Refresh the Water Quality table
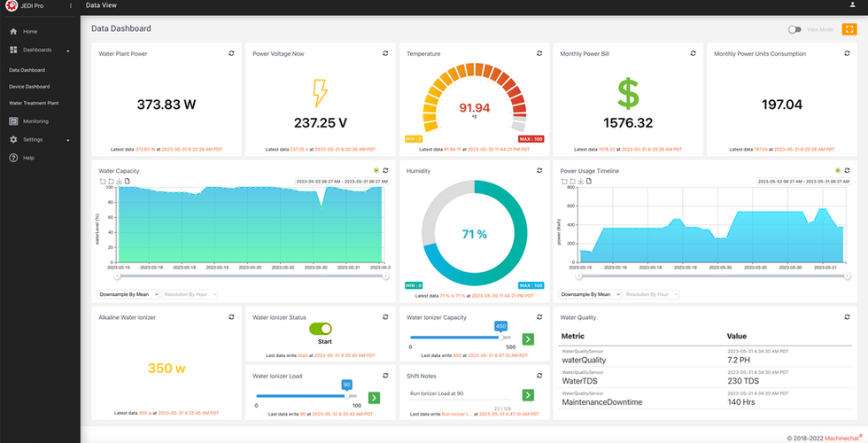The width and height of the screenshot is (868, 443). coord(847,317)
